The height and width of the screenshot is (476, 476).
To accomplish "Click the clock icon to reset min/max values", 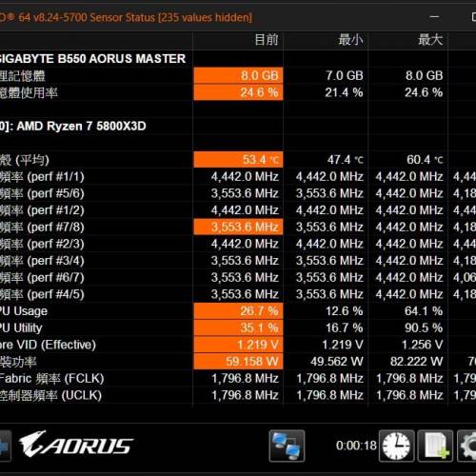I will coord(396,446).
